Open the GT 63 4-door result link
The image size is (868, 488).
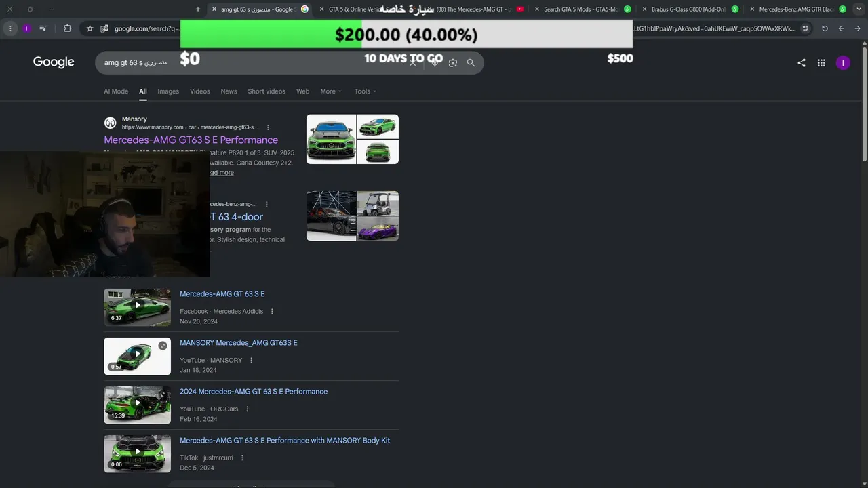235,217
